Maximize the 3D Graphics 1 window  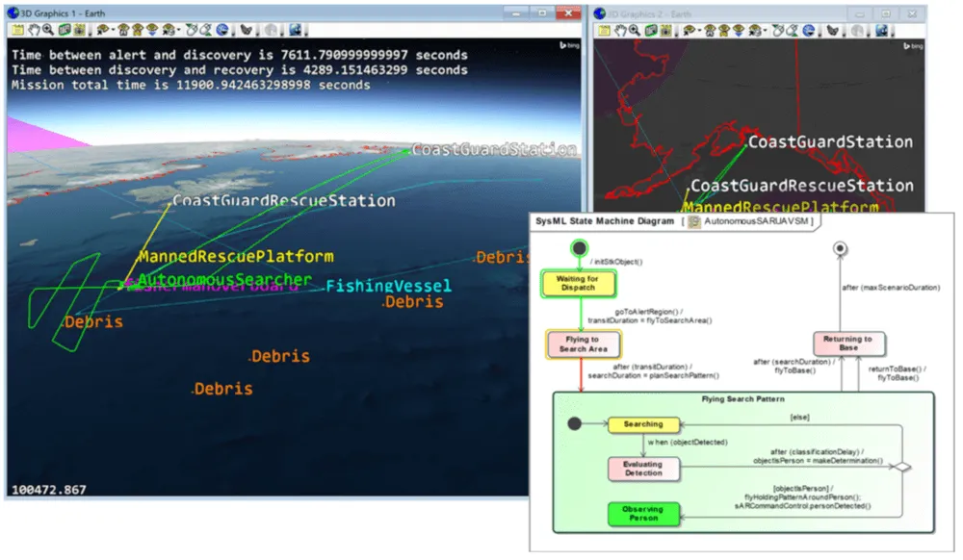coord(542,13)
